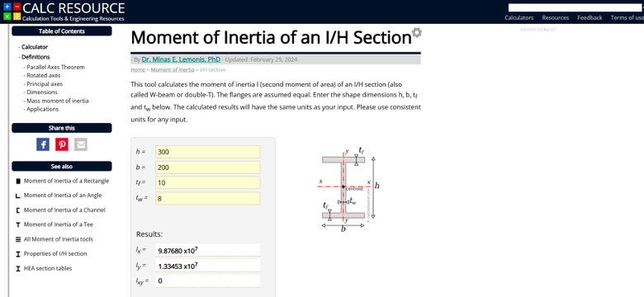The height and width of the screenshot is (297, 644).
Task: Open the Resources menu
Action: pyautogui.click(x=556, y=17)
